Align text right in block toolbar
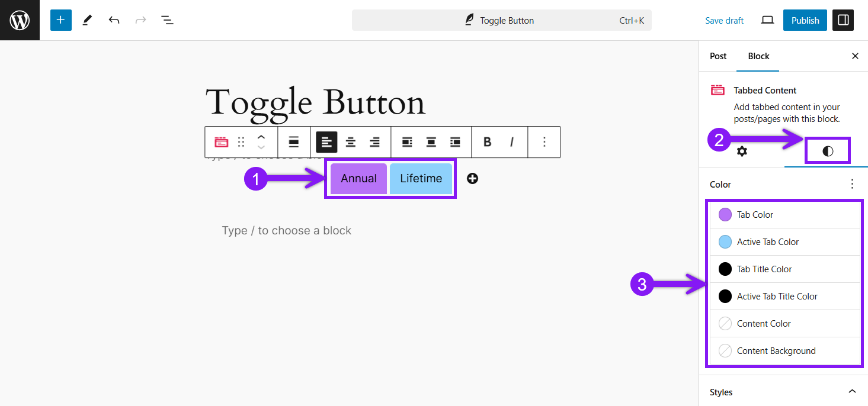 (x=374, y=142)
